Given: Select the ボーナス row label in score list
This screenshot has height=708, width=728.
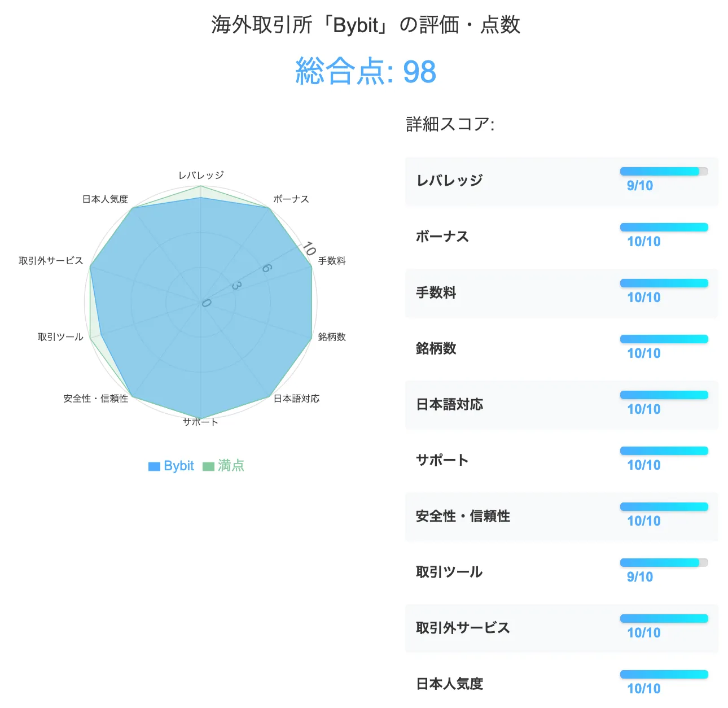Looking at the screenshot, I should [442, 237].
